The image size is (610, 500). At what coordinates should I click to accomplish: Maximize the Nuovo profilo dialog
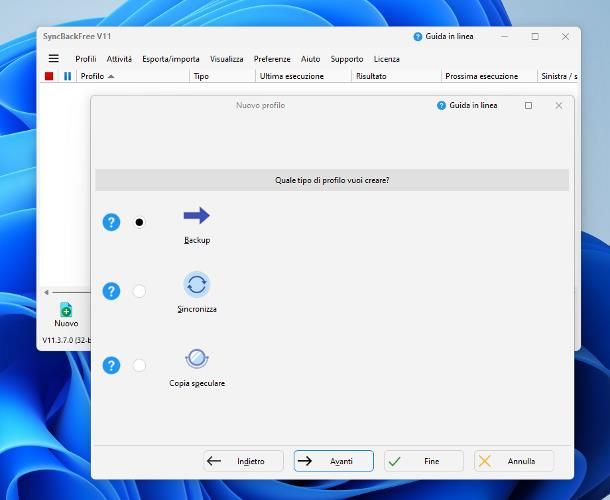[528, 105]
